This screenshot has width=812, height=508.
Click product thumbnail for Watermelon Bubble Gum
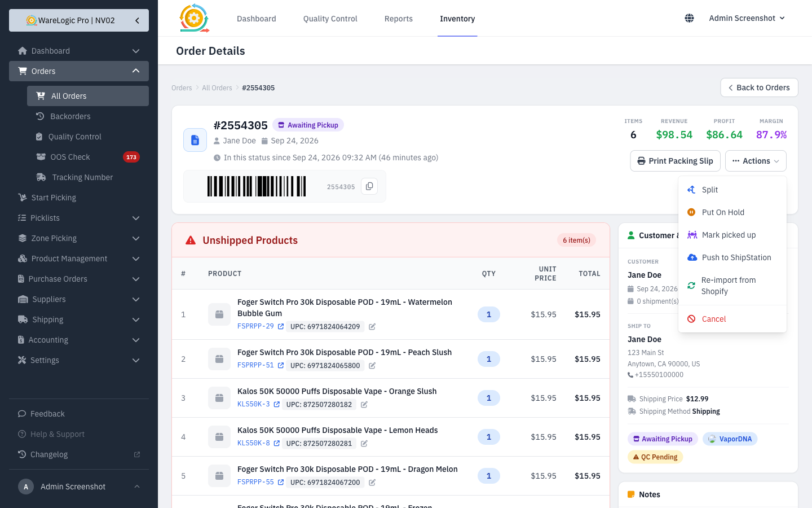tap(219, 314)
